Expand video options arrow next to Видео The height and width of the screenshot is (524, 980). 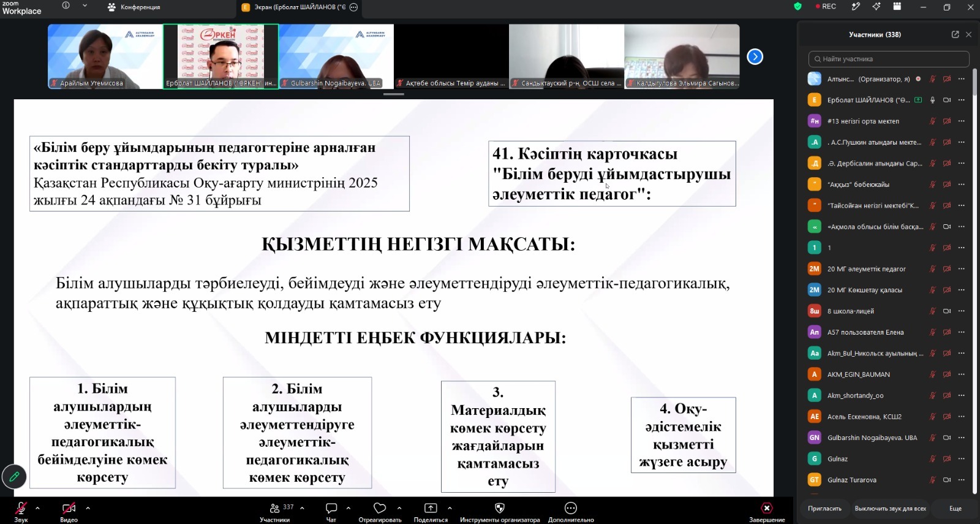point(88,508)
